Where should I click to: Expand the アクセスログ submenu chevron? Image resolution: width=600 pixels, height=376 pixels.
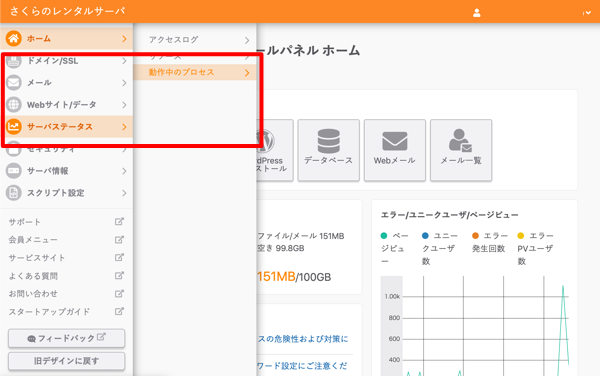pos(247,40)
